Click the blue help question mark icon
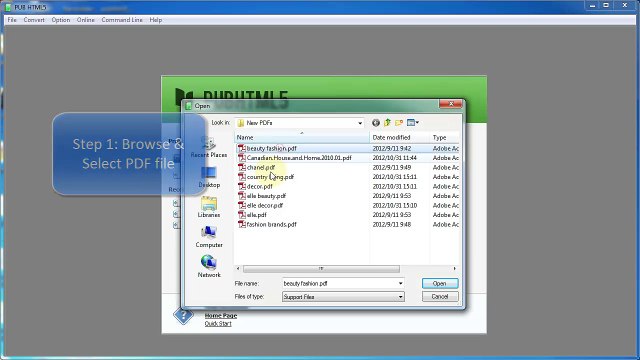Viewport: 640px width, 360px height. 183,316
